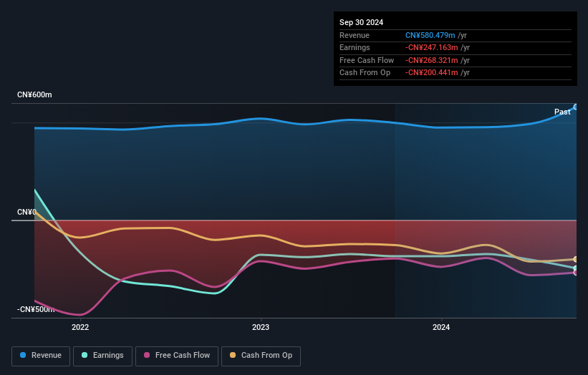Image resolution: width=588 pixels, height=375 pixels.
Task: Click the Earnings row label in tooltip
Action: (355, 47)
